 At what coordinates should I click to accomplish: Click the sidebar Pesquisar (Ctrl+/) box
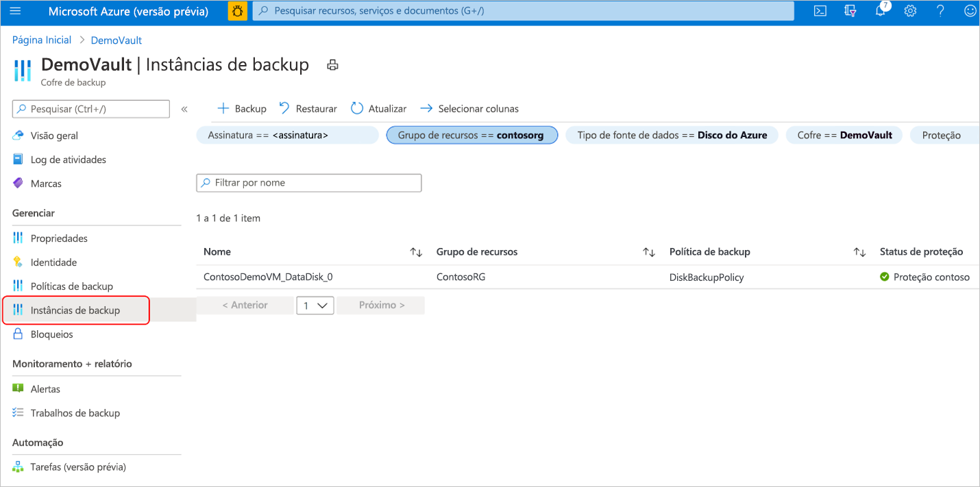click(x=91, y=109)
